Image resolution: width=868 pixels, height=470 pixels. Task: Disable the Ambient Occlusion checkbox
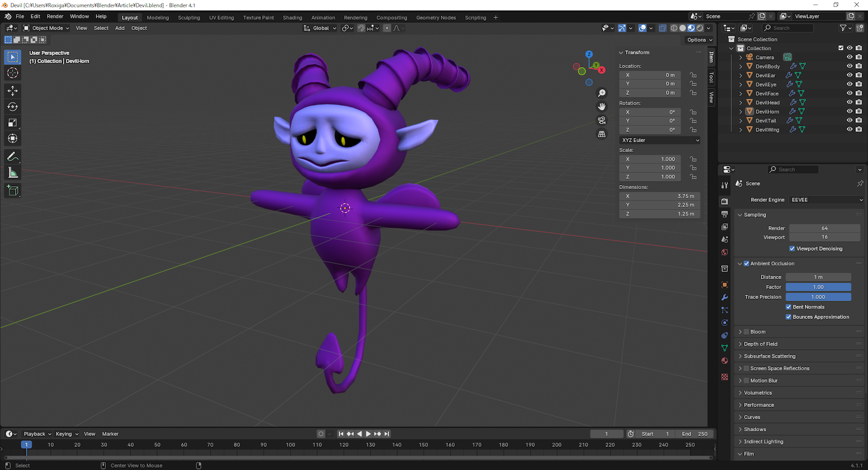click(746, 264)
